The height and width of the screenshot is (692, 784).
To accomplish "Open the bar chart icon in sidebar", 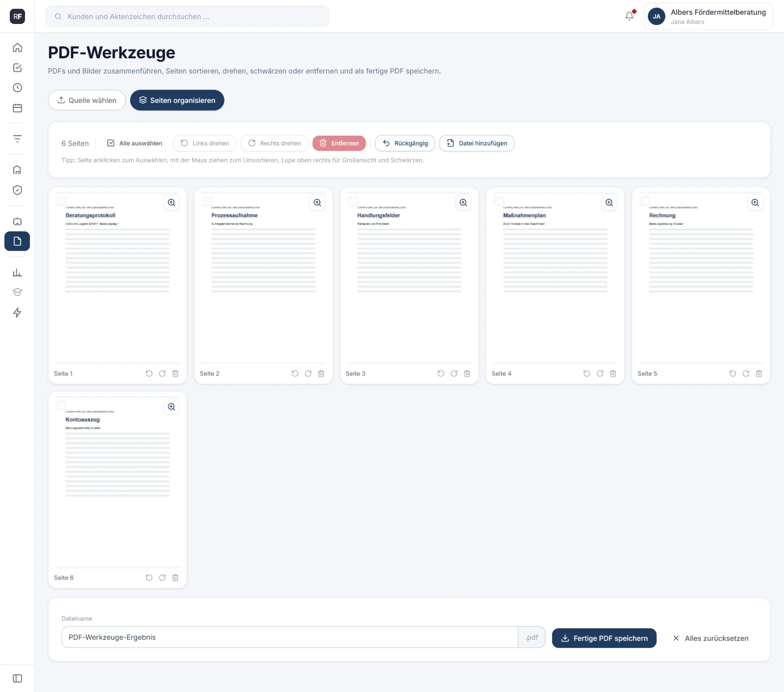I will [17, 272].
